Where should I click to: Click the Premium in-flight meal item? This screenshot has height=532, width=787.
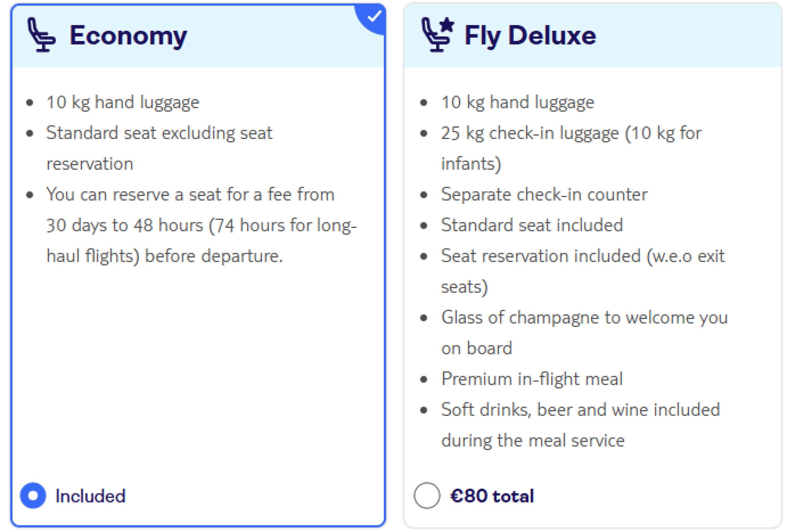point(532,379)
